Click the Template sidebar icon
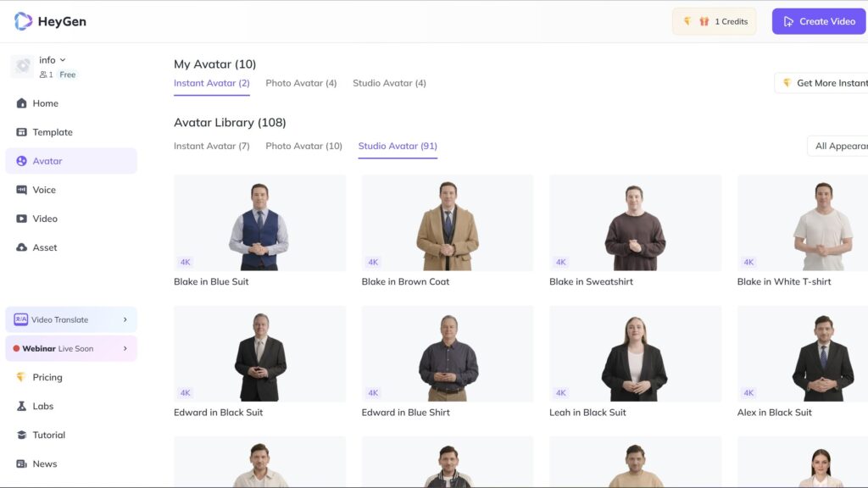 pyautogui.click(x=21, y=131)
